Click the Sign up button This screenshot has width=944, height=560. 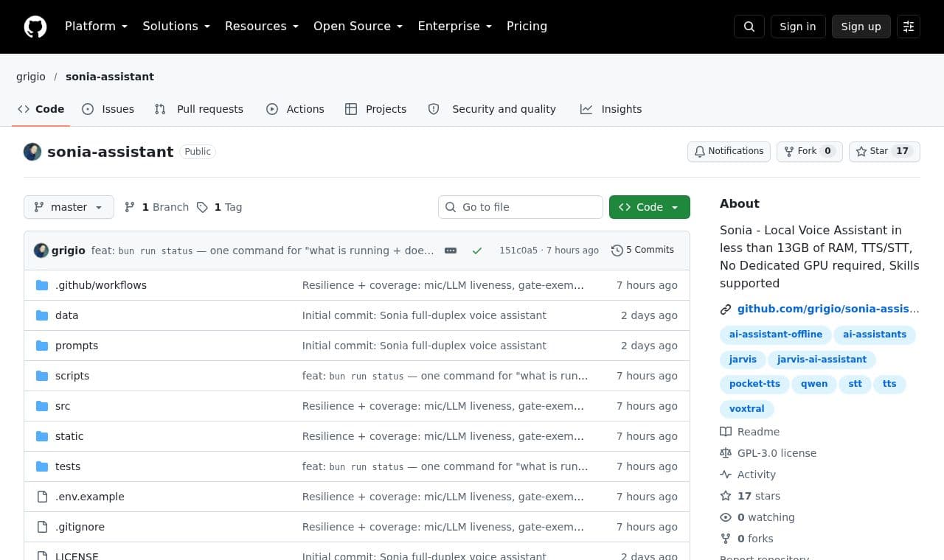click(861, 27)
